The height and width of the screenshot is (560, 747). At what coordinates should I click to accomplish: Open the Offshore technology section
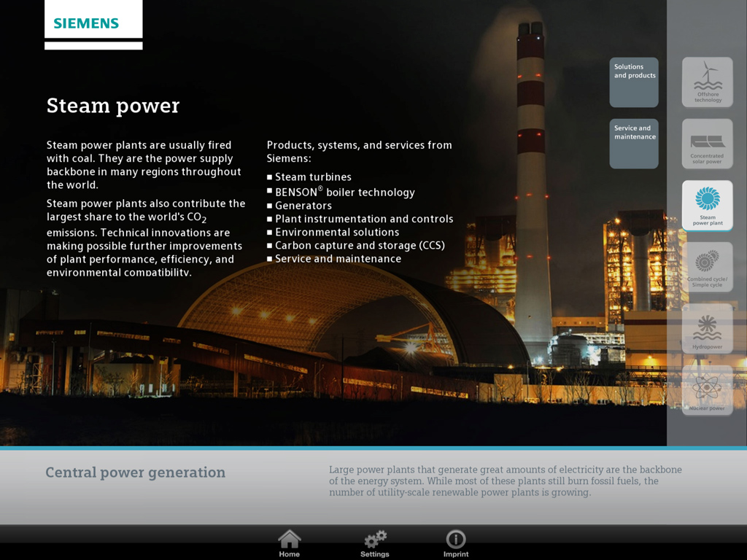tap(708, 82)
